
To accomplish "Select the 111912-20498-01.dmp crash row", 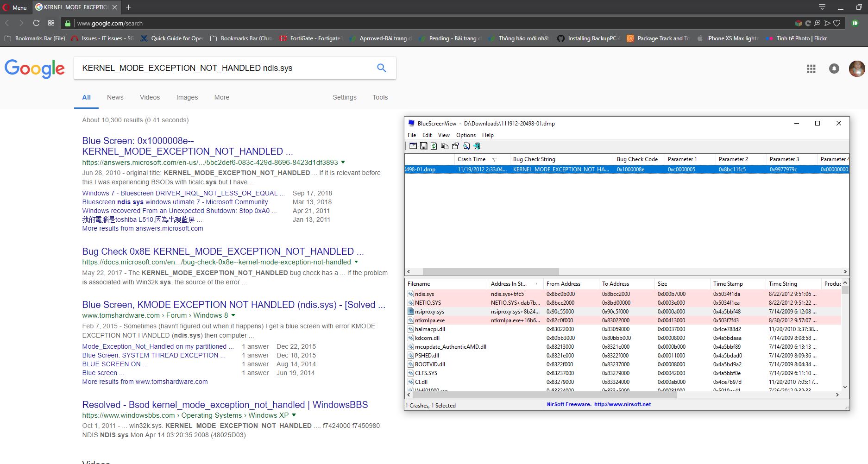I will click(x=627, y=169).
